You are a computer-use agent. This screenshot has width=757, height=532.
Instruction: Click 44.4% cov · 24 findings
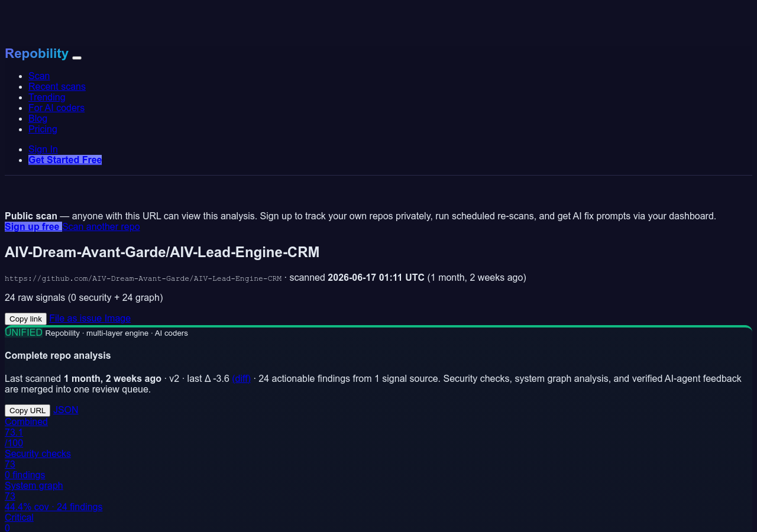[53, 507]
